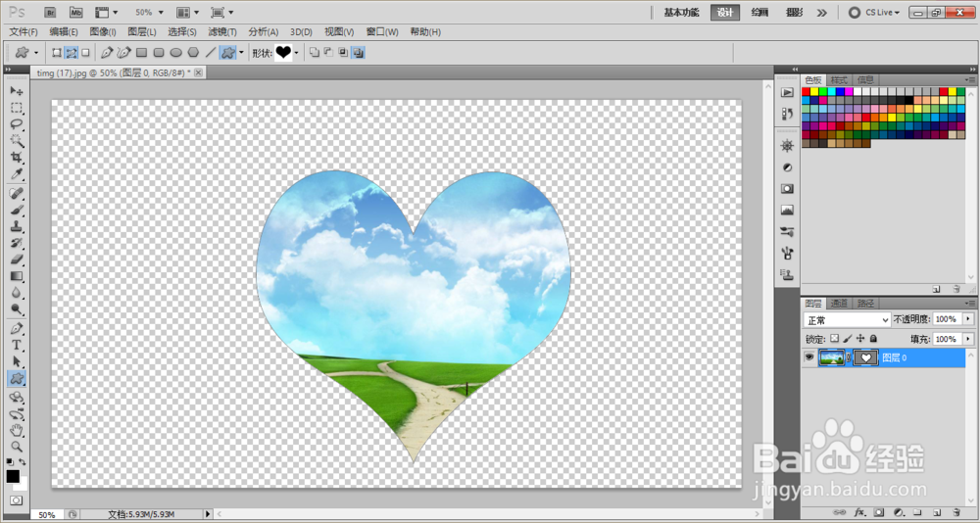Choose Ellipse shape in options bar

(x=176, y=53)
